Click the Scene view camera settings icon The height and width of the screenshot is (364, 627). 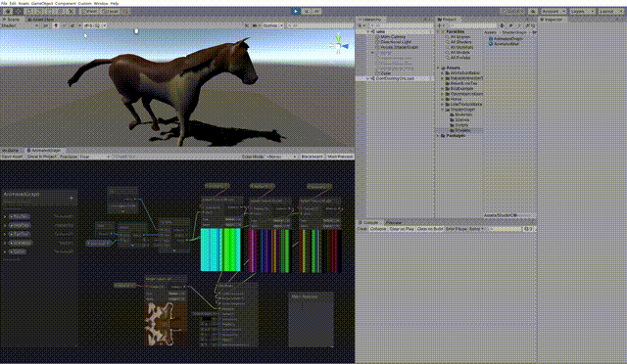pyautogui.click(x=256, y=25)
